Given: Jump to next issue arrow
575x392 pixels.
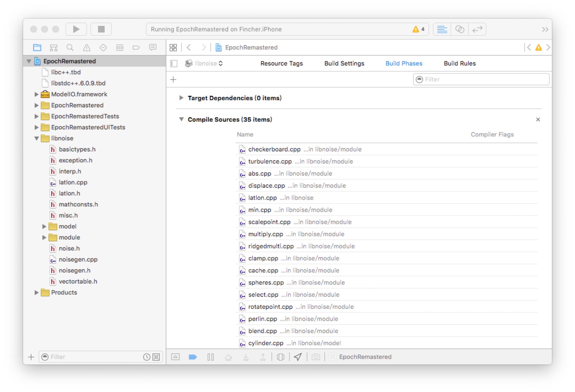Looking at the screenshot, I should [548, 48].
